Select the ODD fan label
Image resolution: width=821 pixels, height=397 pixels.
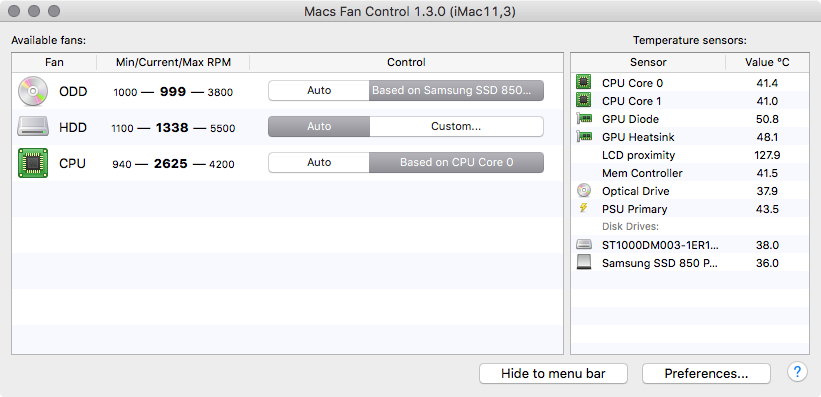pos(73,92)
